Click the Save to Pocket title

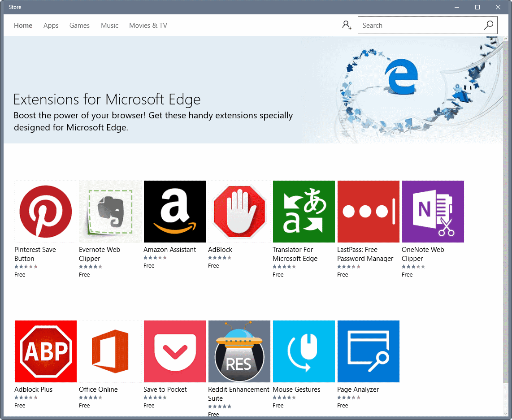pyautogui.click(x=165, y=390)
